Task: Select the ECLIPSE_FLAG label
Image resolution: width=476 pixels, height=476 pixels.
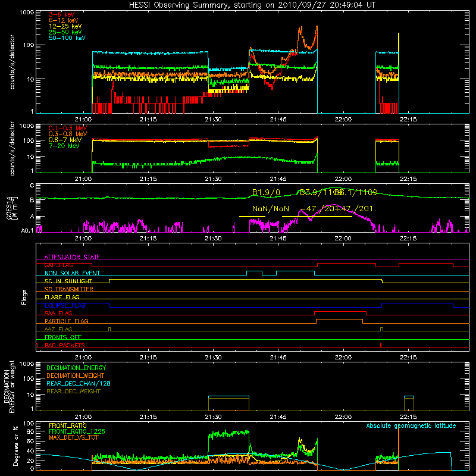Action: coord(65,305)
